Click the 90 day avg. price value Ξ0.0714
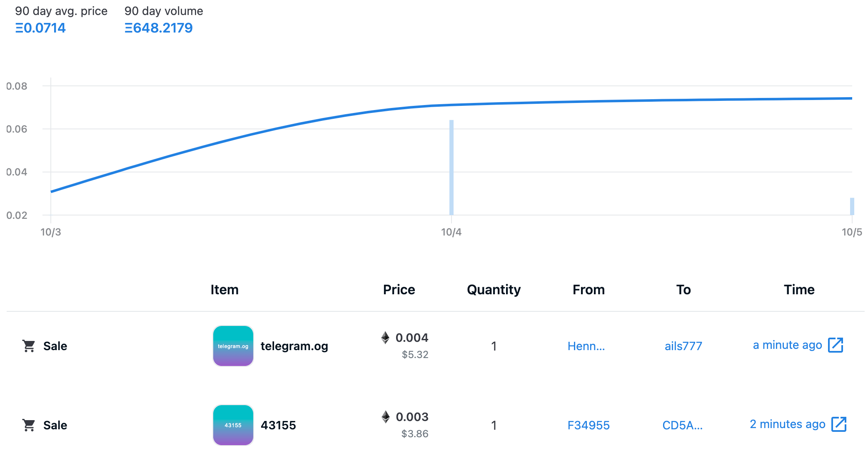868x461 pixels. (40, 28)
